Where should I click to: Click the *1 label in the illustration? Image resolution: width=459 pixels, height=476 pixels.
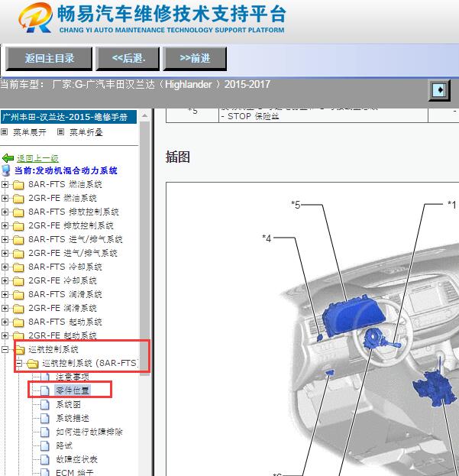(x=451, y=205)
